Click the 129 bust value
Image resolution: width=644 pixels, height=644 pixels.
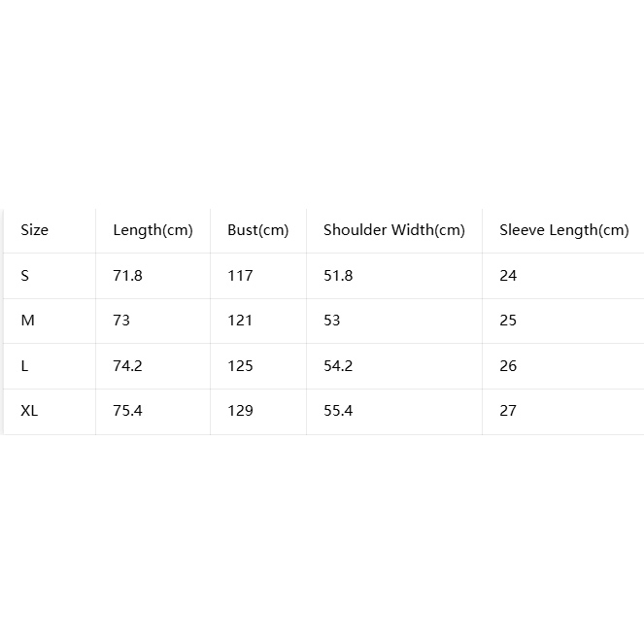[240, 410]
